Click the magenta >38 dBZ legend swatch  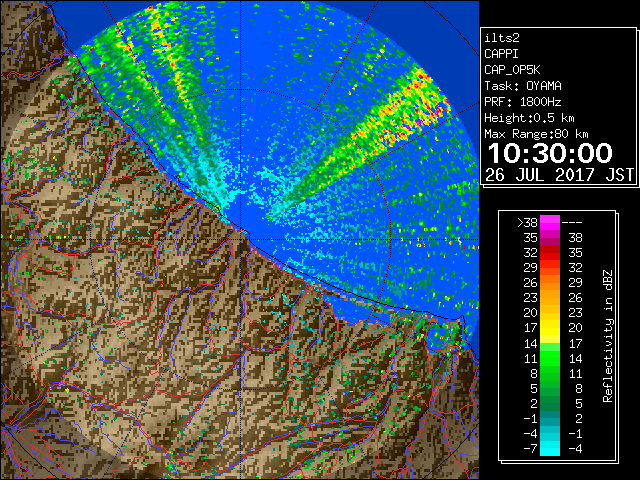pos(550,223)
